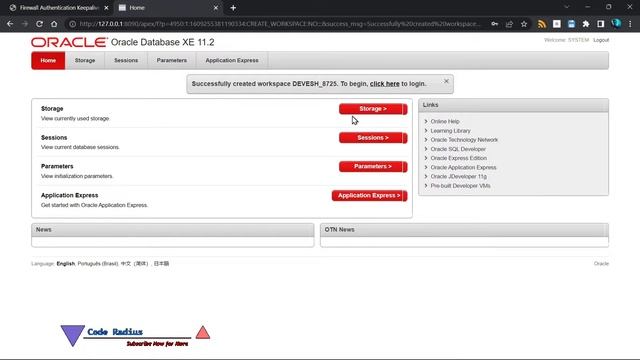
Task: Switch language to Português (Brasil)
Action: (x=98, y=264)
